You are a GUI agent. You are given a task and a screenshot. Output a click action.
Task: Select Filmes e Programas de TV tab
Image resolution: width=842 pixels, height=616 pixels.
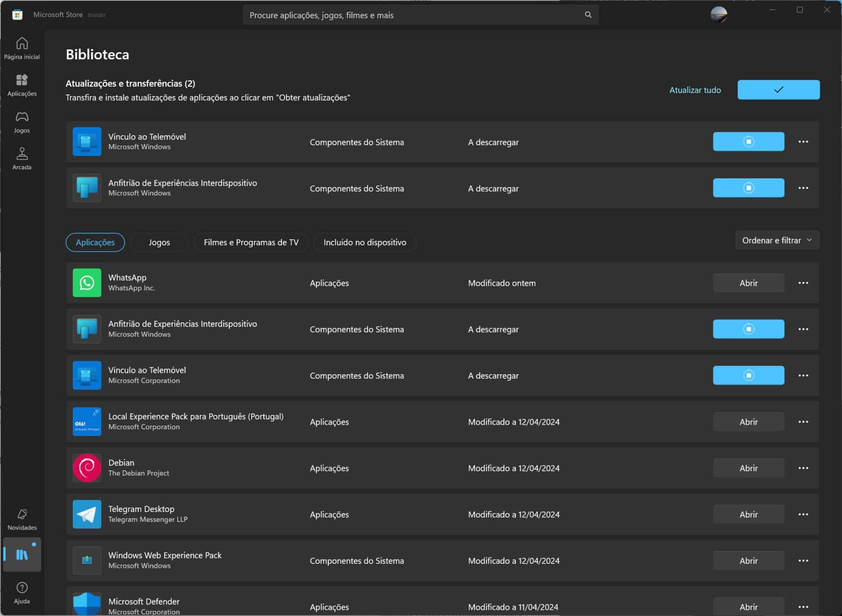[251, 242]
